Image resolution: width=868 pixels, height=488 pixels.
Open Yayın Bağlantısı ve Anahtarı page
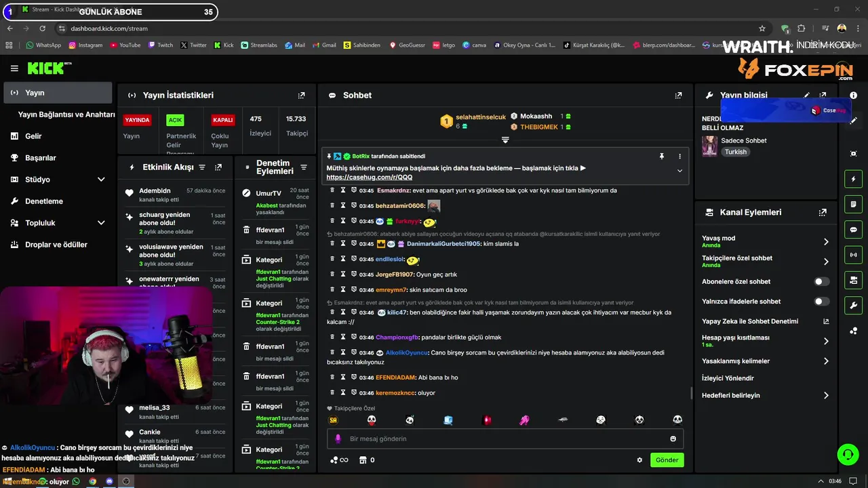tap(66, 115)
